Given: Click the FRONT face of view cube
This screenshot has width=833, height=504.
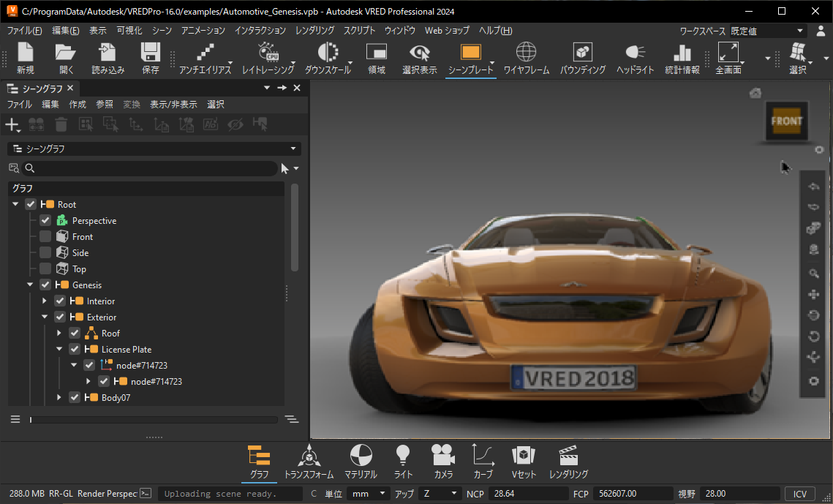Looking at the screenshot, I should click(786, 121).
